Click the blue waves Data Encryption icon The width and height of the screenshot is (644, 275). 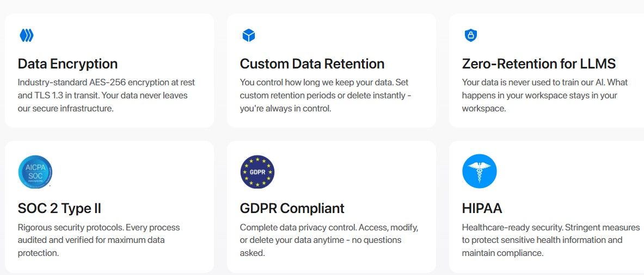[x=26, y=36]
